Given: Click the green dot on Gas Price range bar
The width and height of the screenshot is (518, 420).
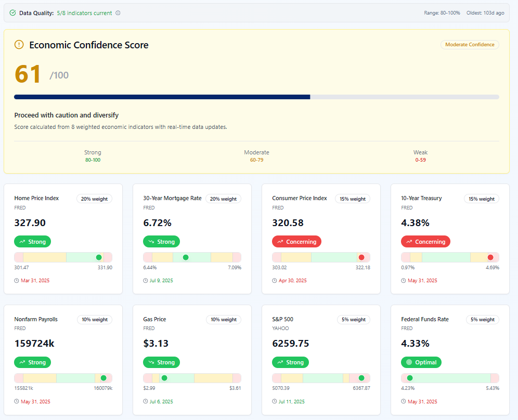Looking at the screenshot, I should (x=164, y=378).
